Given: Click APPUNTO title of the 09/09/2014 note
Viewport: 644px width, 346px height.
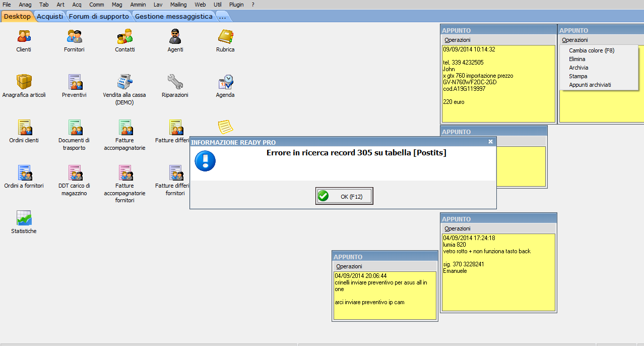Looking at the screenshot, I should [457, 30].
